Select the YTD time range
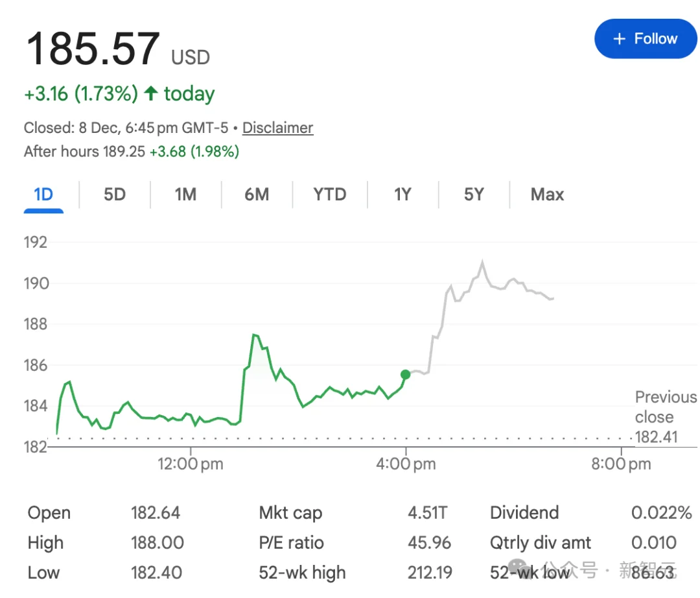700x598 pixels. click(329, 194)
